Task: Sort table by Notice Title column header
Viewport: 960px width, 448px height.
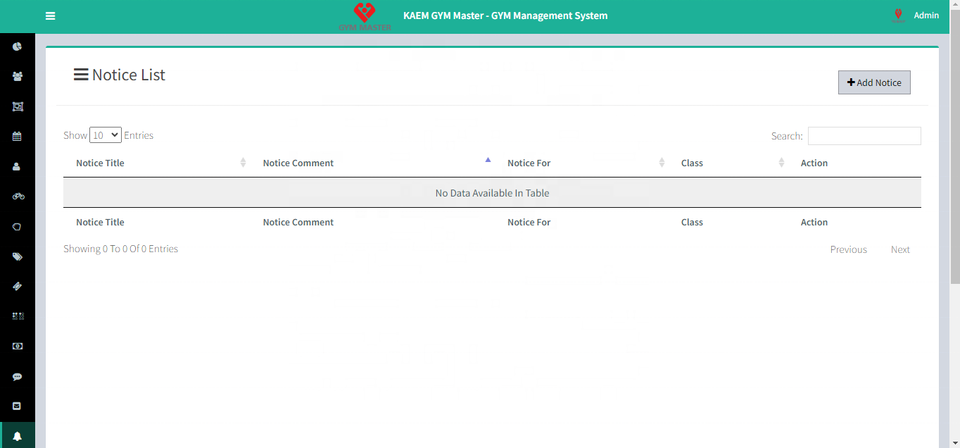Action: click(x=100, y=163)
